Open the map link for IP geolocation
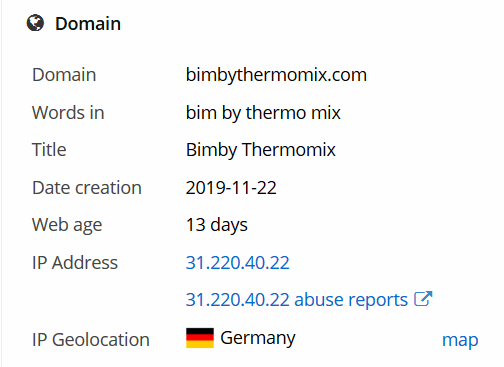This screenshot has width=504, height=367. [x=460, y=340]
